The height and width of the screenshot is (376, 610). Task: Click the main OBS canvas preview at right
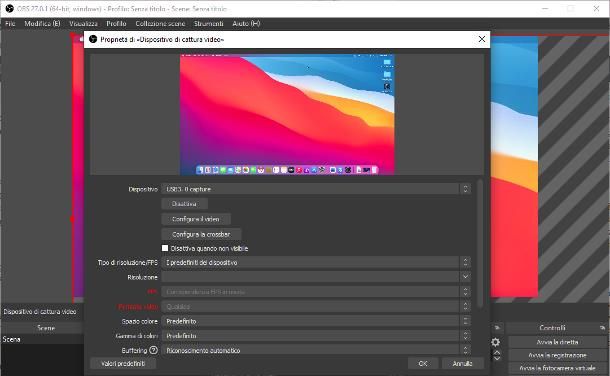click(514, 167)
